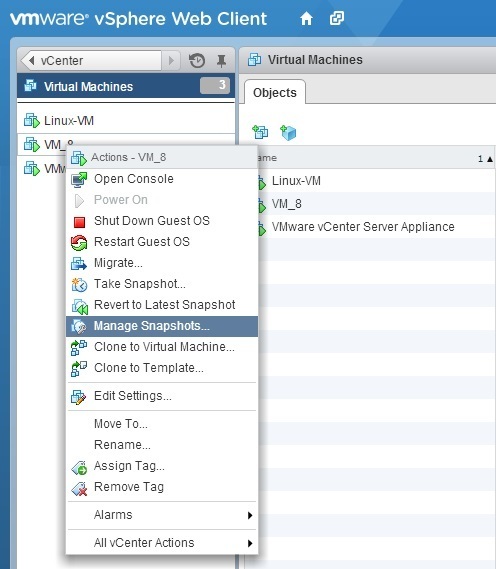Select Virtual Machines header in navigator
Screen dimensions: 496x569
click(126, 86)
